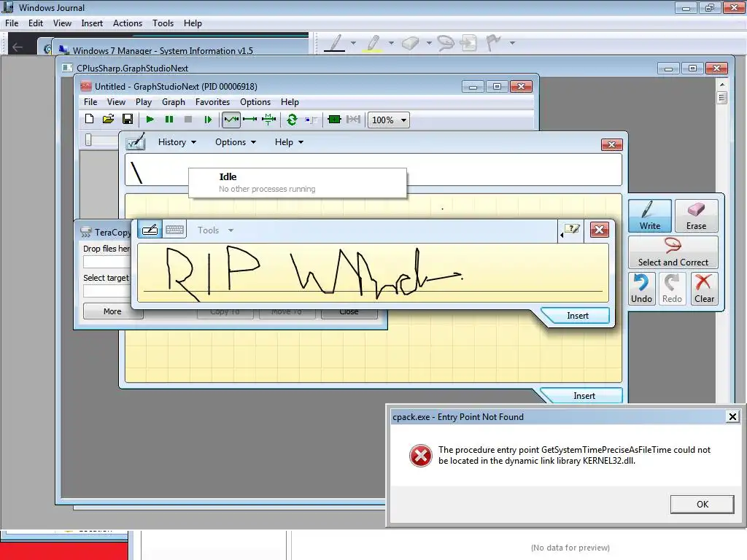
Task: Click the grayed-out converging-arrows icon in GraphStudioNext toolbar
Action: [353, 120]
